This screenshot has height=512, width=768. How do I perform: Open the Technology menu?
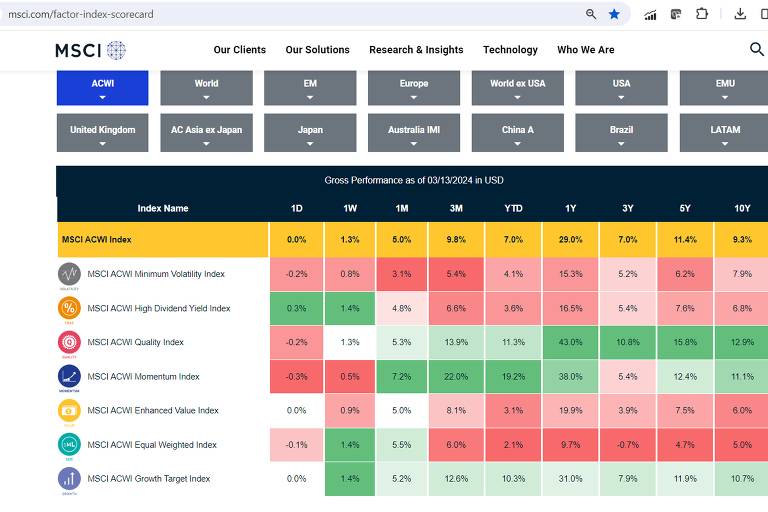(510, 49)
